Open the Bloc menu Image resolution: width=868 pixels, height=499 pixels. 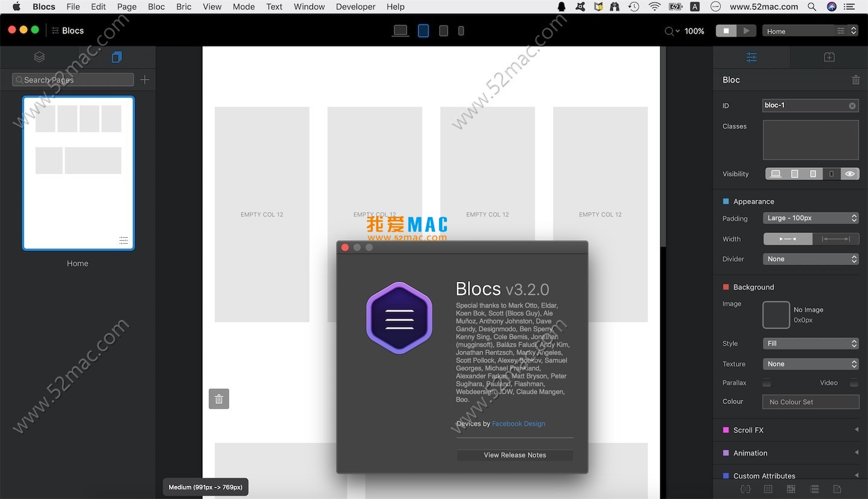pyautogui.click(x=156, y=7)
